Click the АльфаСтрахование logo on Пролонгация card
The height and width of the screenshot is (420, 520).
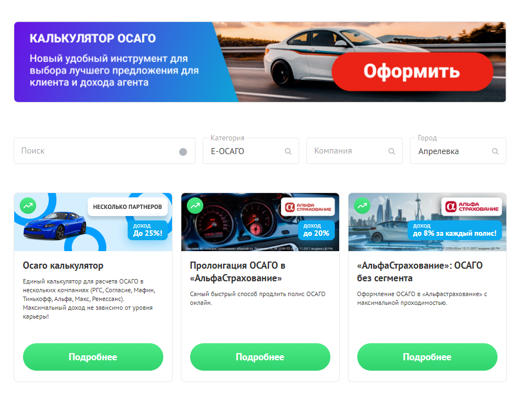(x=308, y=207)
